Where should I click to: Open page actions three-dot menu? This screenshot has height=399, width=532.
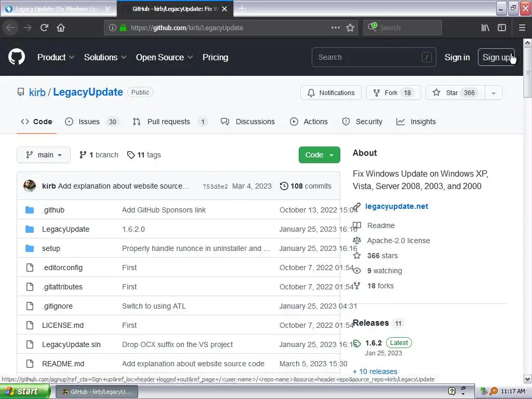point(336,28)
